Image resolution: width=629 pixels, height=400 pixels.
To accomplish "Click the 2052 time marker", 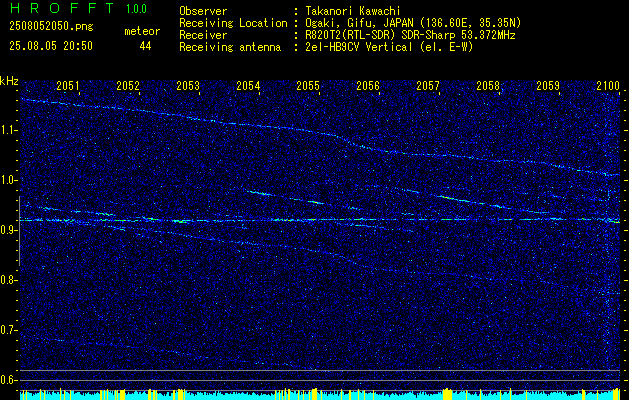I will (128, 85).
